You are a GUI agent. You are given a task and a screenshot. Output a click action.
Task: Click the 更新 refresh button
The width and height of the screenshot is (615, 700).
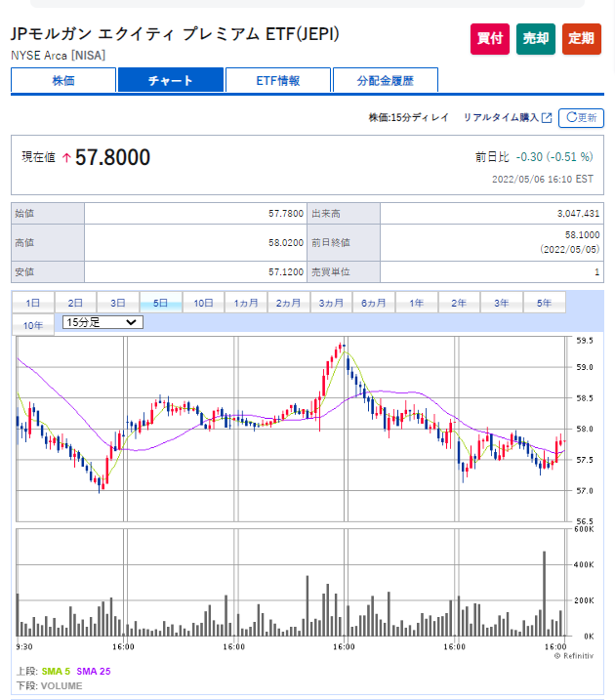pyautogui.click(x=581, y=118)
